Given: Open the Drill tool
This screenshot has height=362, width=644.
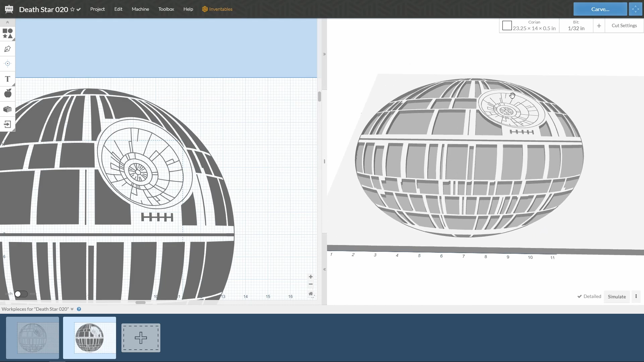Looking at the screenshot, I should pos(7,64).
